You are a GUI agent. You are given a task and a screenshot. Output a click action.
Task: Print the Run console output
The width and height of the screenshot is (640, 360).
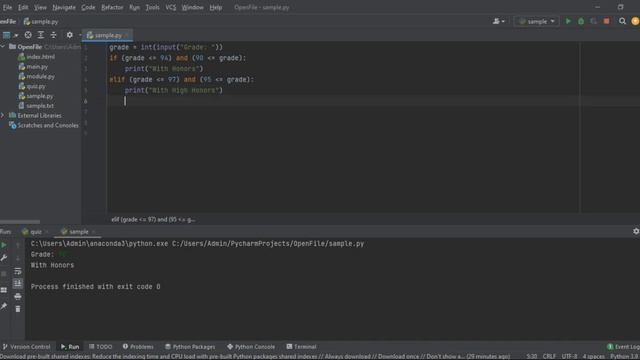pyautogui.click(x=18, y=296)
